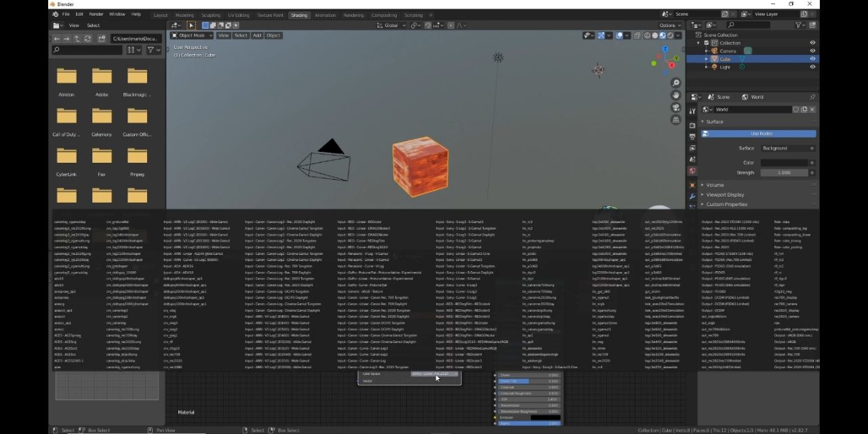Open viewport Options dropdown
The image size is (868, 434).
670,25
